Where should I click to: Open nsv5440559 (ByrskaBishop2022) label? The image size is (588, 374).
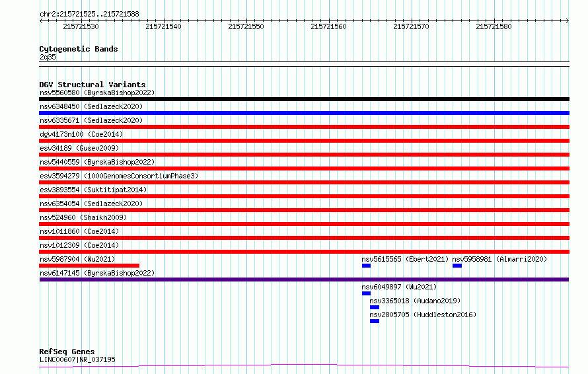(x=97, y=162)
